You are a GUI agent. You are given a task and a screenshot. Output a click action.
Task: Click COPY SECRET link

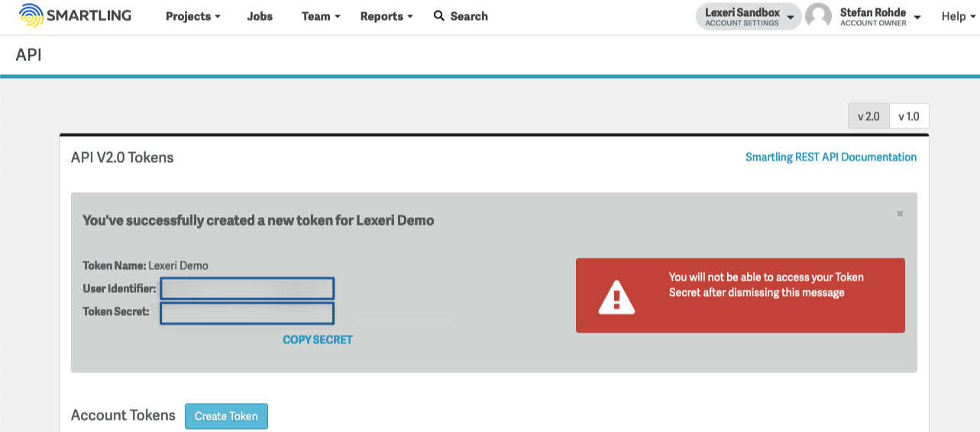coord(318,339)
